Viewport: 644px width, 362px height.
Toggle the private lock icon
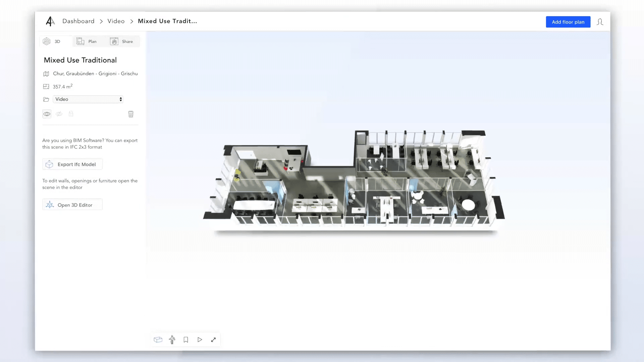pos(71,114)
